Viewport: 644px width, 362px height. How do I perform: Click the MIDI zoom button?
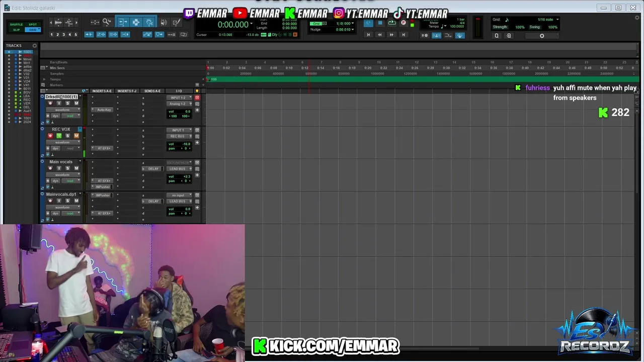tap(69, 23)
